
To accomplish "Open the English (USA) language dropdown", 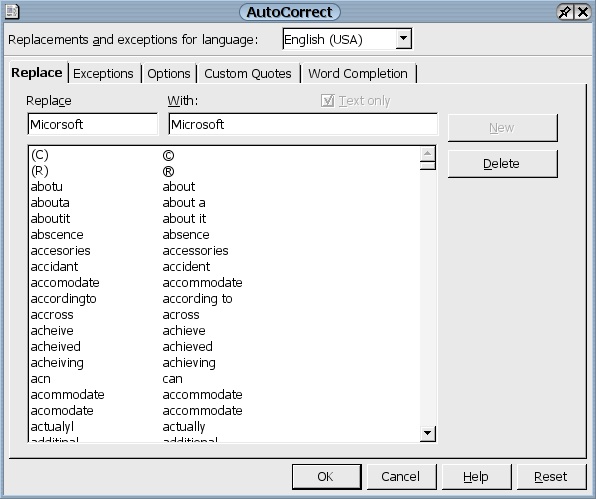I will (x=403, y=39).
